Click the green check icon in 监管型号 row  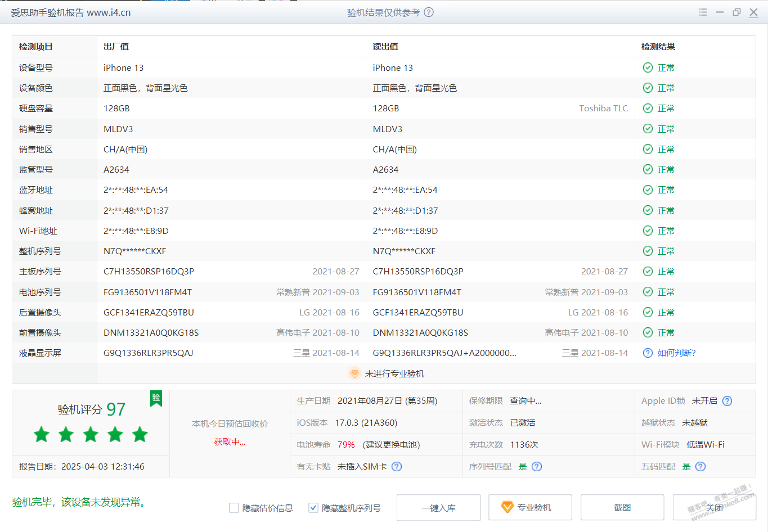[648, 169]
